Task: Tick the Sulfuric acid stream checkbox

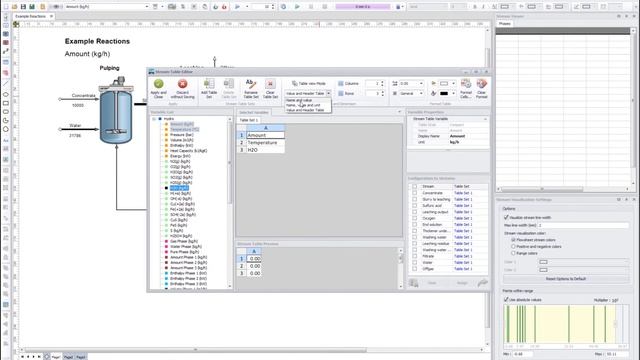Action: (415, 206)
